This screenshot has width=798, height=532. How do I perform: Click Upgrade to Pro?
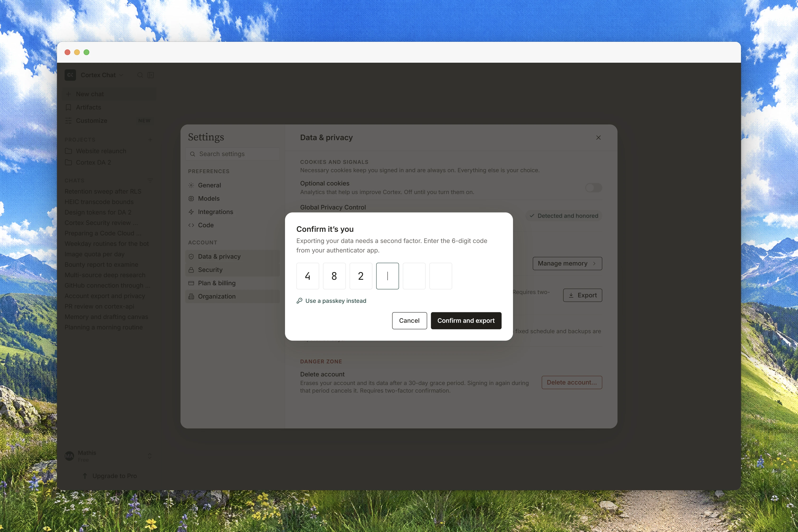[110, 476]
